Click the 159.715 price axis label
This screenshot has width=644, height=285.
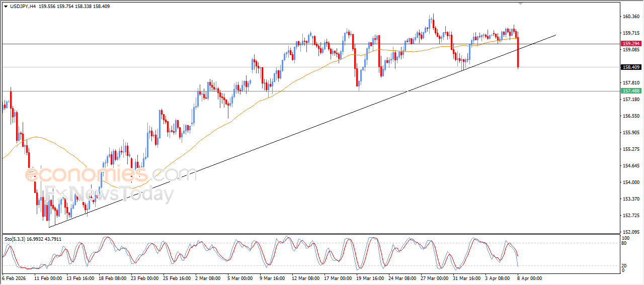click(630, 33)
